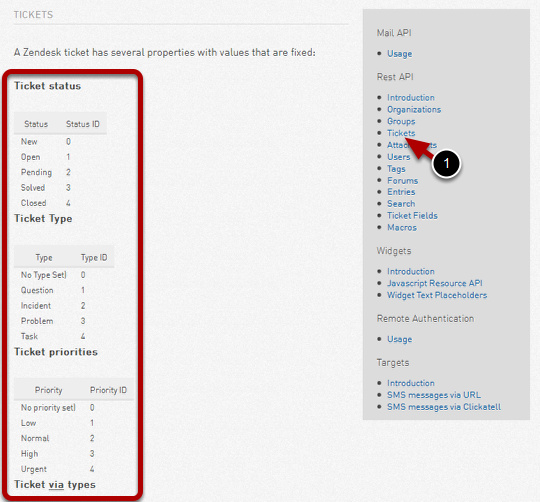Click the numbered step 1 marker

pyautogui.click(x=446, y=164)
